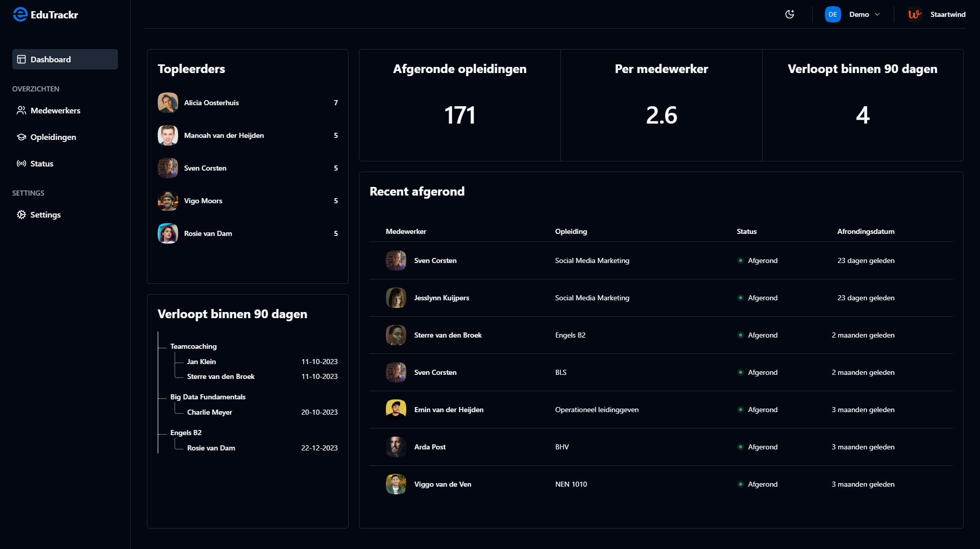Screen dimensions: 980x549
Task: Open Opleidingen via the graduation cap icon
Action: 21,137
